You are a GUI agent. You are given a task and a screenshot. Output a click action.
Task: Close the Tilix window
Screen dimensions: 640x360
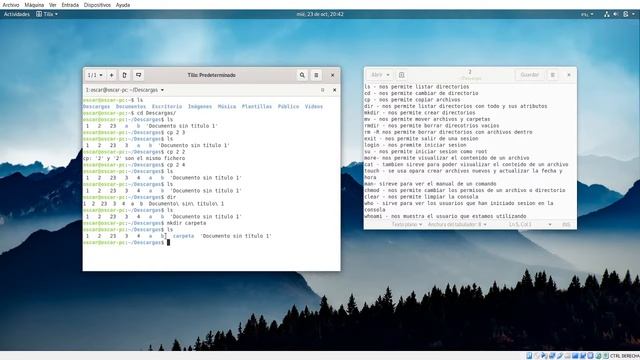[x=333, y=75]
